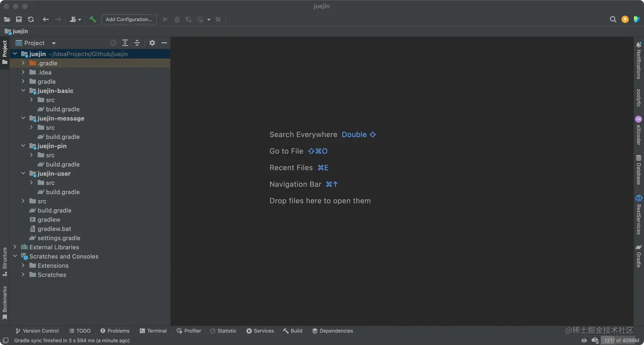Click the Add Configuration... button
The width and height of the screenshot is (644, 345).
129,19
